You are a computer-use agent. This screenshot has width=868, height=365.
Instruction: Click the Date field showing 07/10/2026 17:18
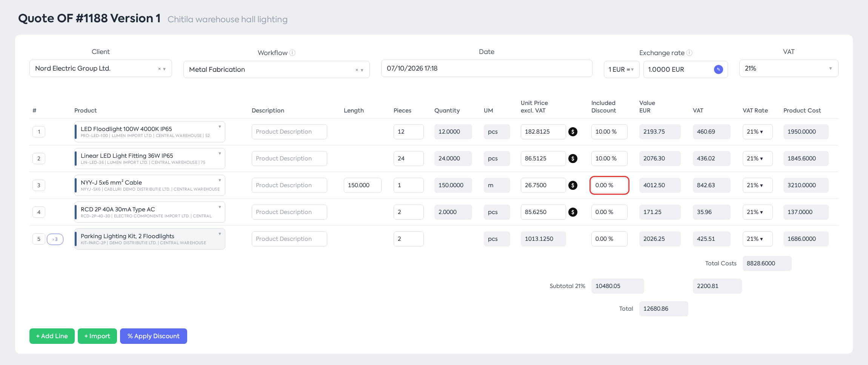(486, 68)
